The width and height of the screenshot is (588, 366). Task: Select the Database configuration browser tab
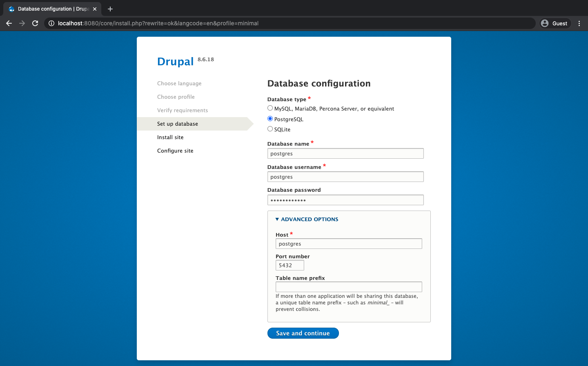(x=52, y=9)
